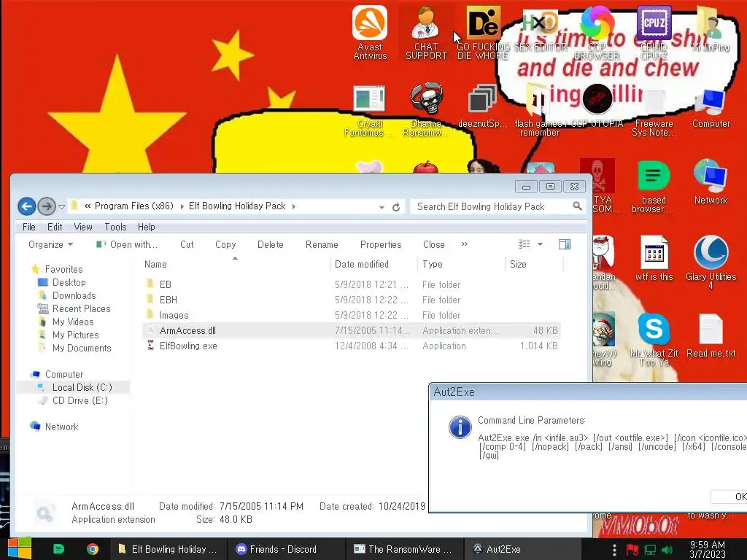Open the File menu

pos(29,227)
